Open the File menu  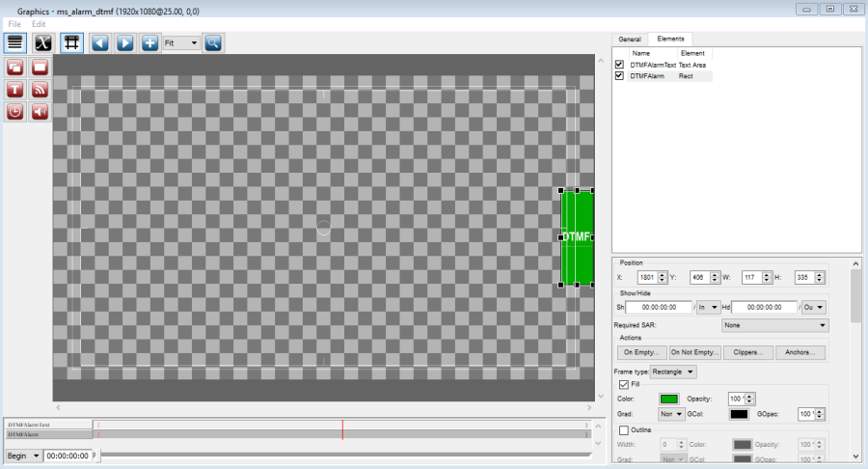(x=14, y=24)
